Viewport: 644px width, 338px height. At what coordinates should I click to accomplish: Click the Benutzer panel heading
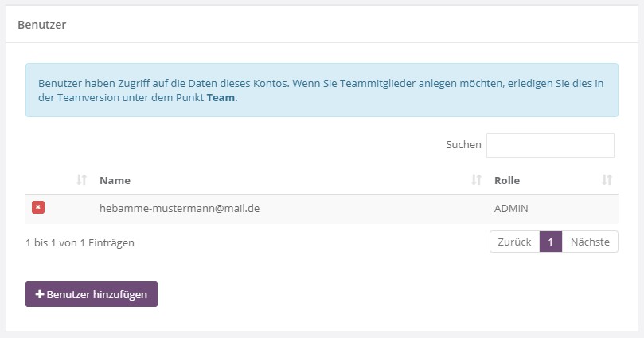[41, 25]
